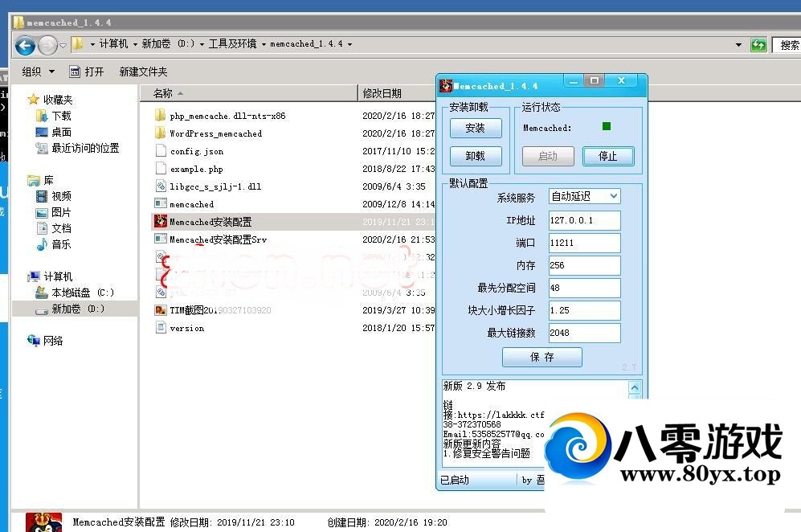Click the 停止 button
Viewport: 801px width, 532px height.
[x=607, y=156]
